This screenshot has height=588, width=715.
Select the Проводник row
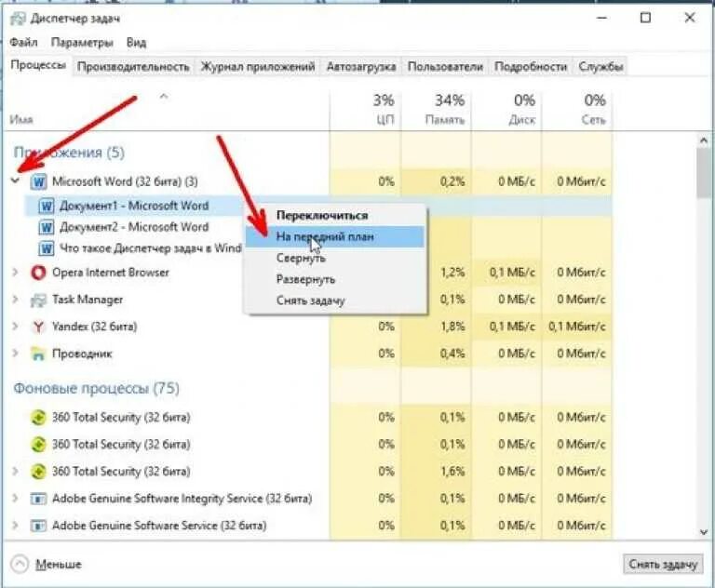[x=308, y=354]
